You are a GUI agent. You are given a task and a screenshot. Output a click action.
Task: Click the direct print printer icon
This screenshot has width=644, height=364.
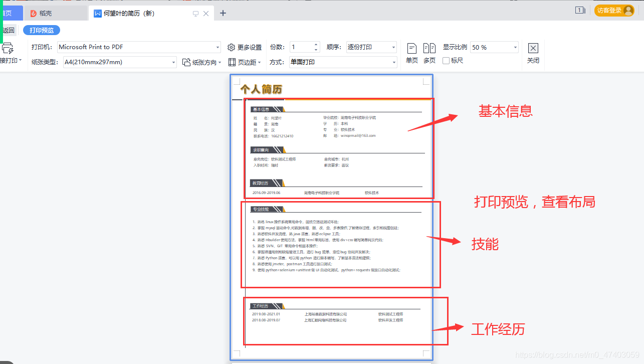(x=8, y=48)
